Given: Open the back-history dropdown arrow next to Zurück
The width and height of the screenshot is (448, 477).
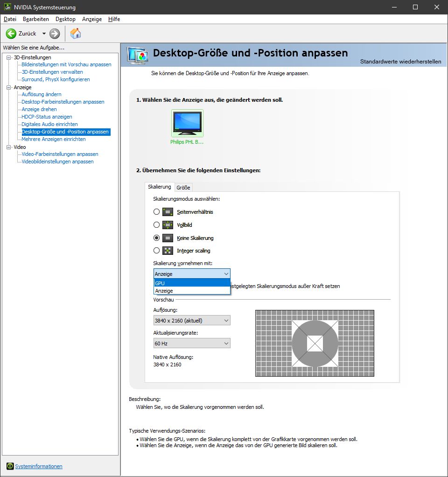Looking at the screenshot, I should 44,34.
